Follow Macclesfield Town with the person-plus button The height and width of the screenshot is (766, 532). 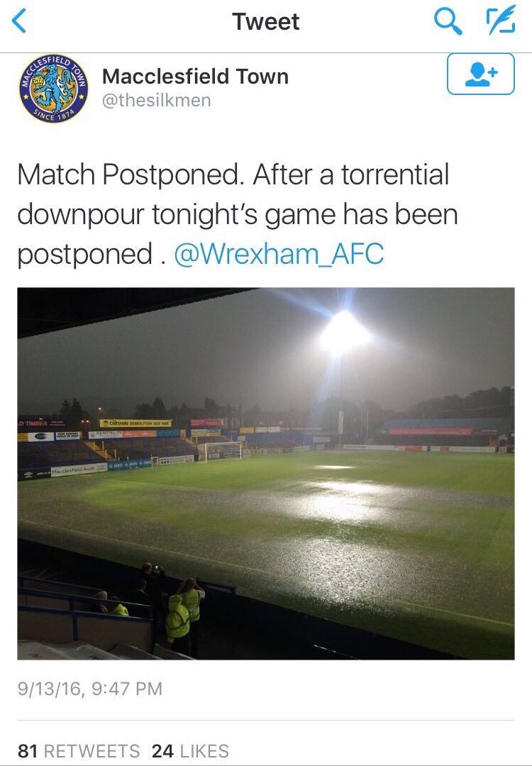pos(480,75)
